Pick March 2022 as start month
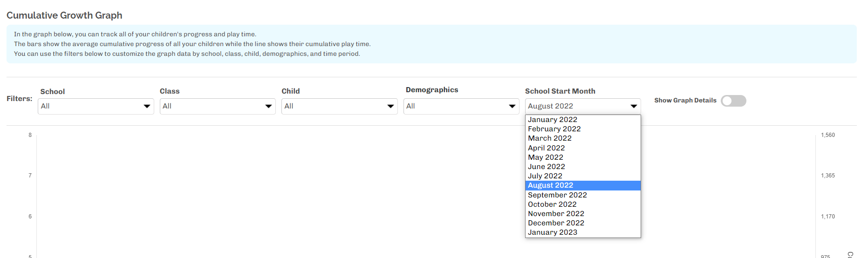 click(x=550, y=138)
